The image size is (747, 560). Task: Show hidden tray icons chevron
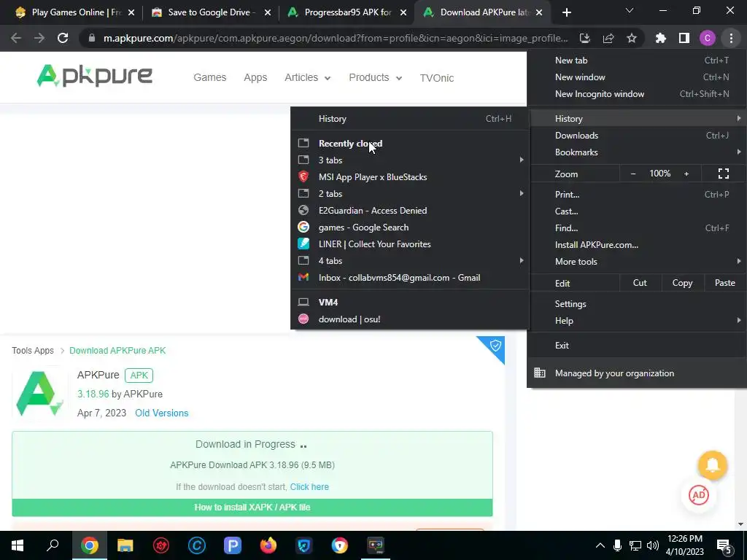tap(600, 545)
